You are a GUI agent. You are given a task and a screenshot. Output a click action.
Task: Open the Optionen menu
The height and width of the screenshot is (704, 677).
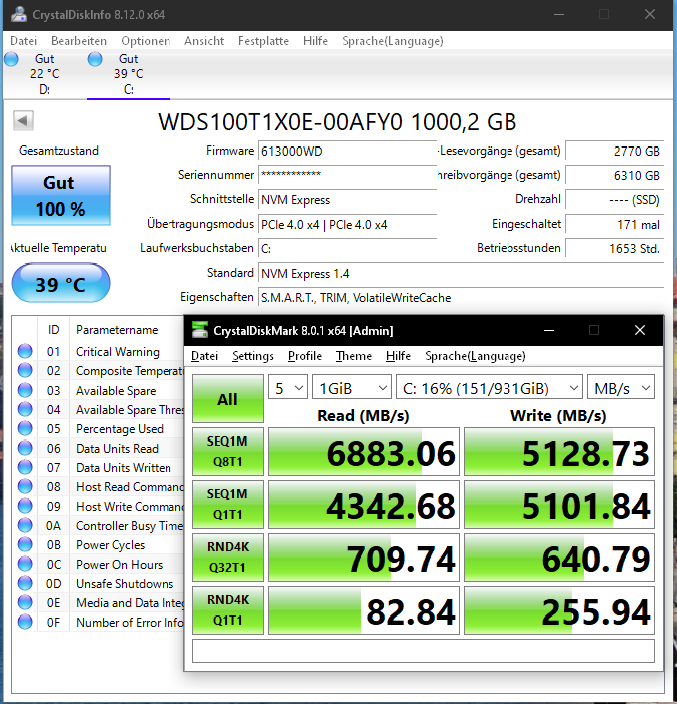point(145,41)
